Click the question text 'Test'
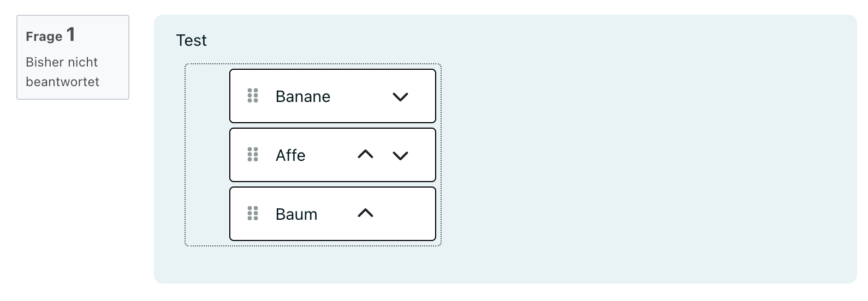Image resolution: width=868 pixels, height=301 pixels. click(191, 40)
